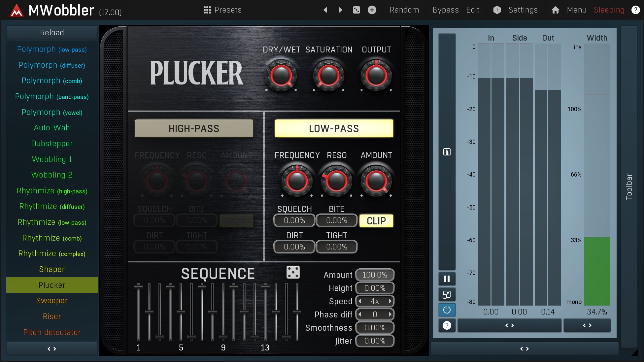The width and height of the screenshot is (644, 362).
Task: Click the random dice icon in top toolbar
Action: pyautogui.click(x=356, y=10)
